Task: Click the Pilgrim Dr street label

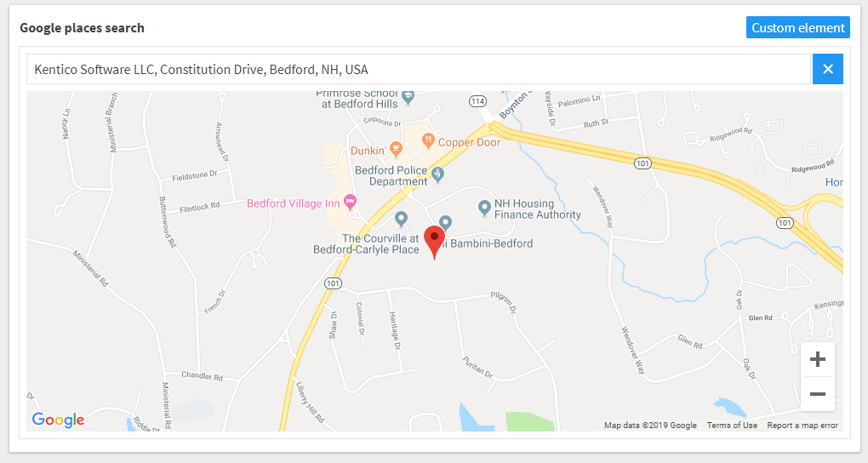Action: pyautogui.click(x=503, y=303)
